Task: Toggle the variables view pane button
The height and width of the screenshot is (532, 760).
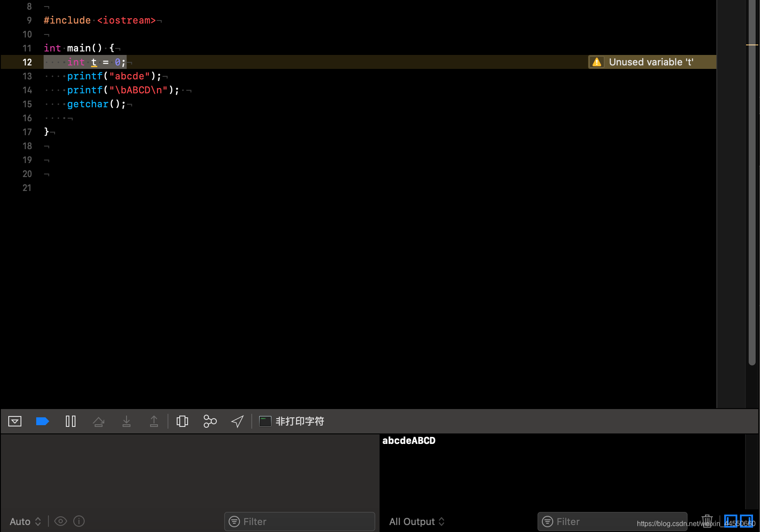Action: tap(731, 521)
